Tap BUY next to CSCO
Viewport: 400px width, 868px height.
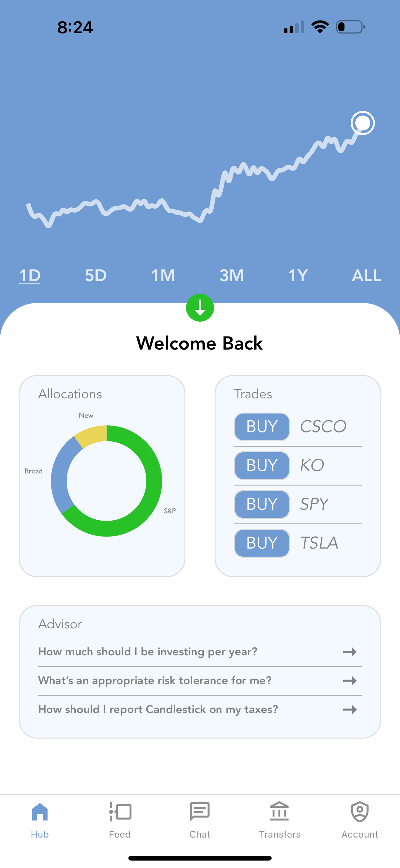(x=262, y=427)
